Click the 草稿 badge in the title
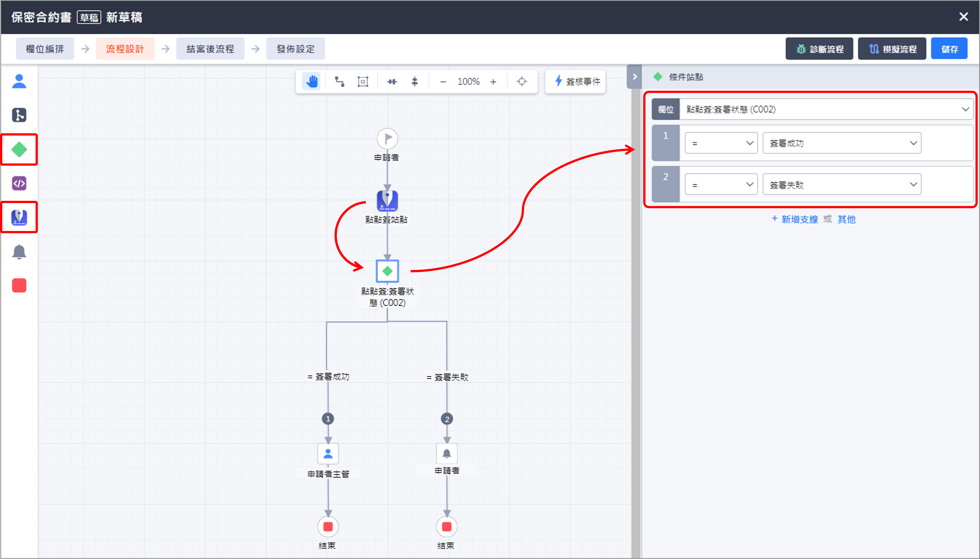980x559 pixels. coord(89,17)
